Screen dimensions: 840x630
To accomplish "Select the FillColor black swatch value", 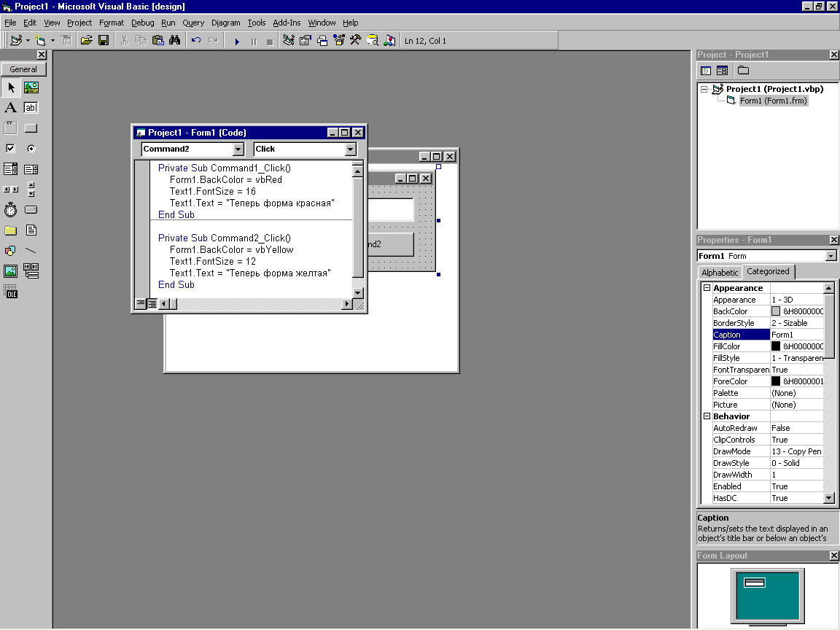I will 776,346.
